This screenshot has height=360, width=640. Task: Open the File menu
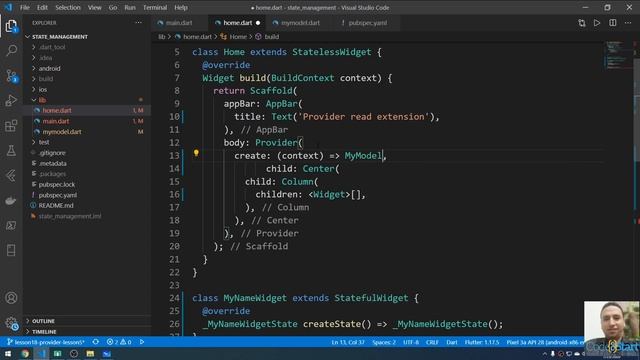[x=25, y=7]
